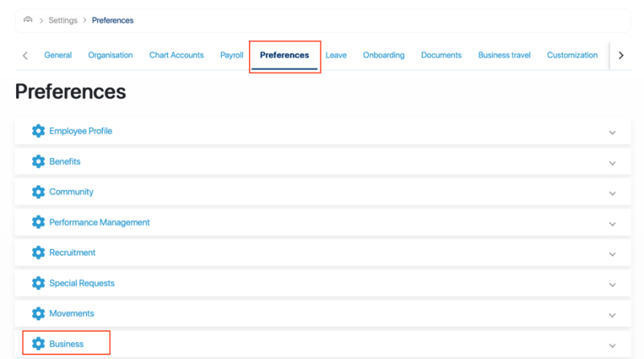Viewport: 644px width, 359px height.
Task: Click the gear icon beside Employee Profile
Action: click(38, 131)
